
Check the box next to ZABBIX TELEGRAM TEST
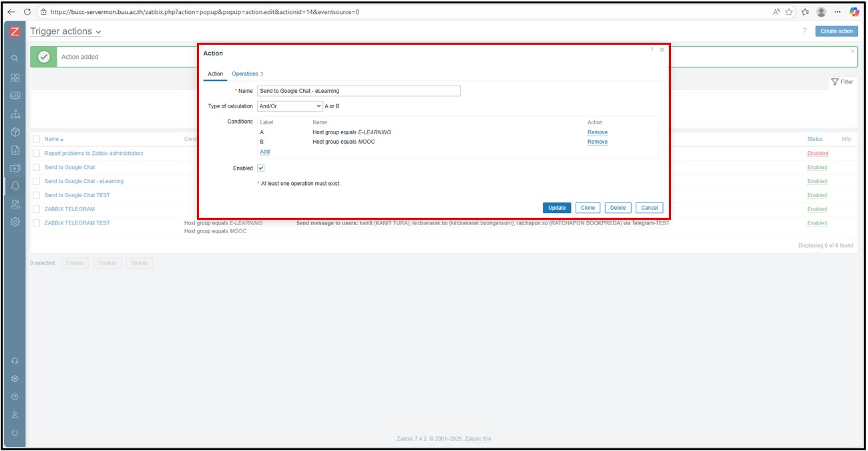coord(37,223)
